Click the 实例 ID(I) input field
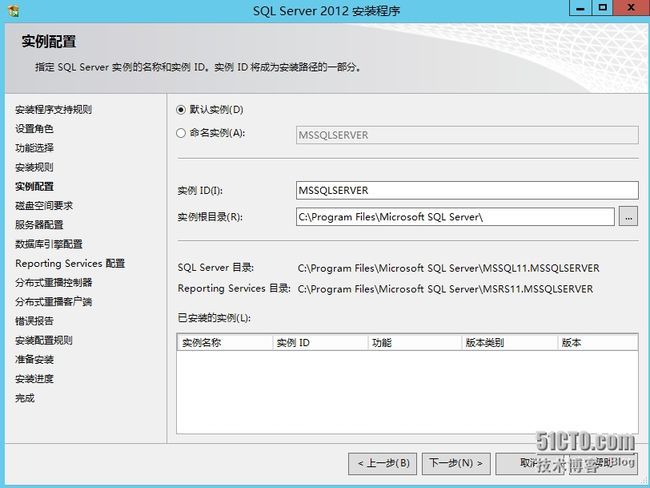This screenshot has width=650, height=488. click(x=467, y=190)
